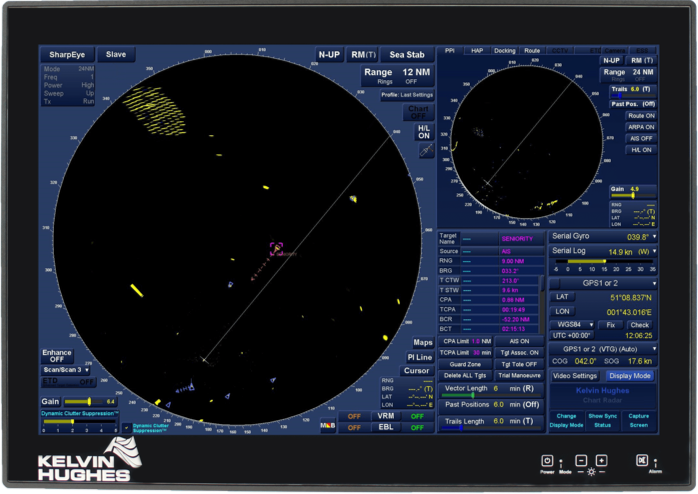Screen dimensions: 698x494
Task: Toggle Chart OFF button
Action: (x=417, y=112)
